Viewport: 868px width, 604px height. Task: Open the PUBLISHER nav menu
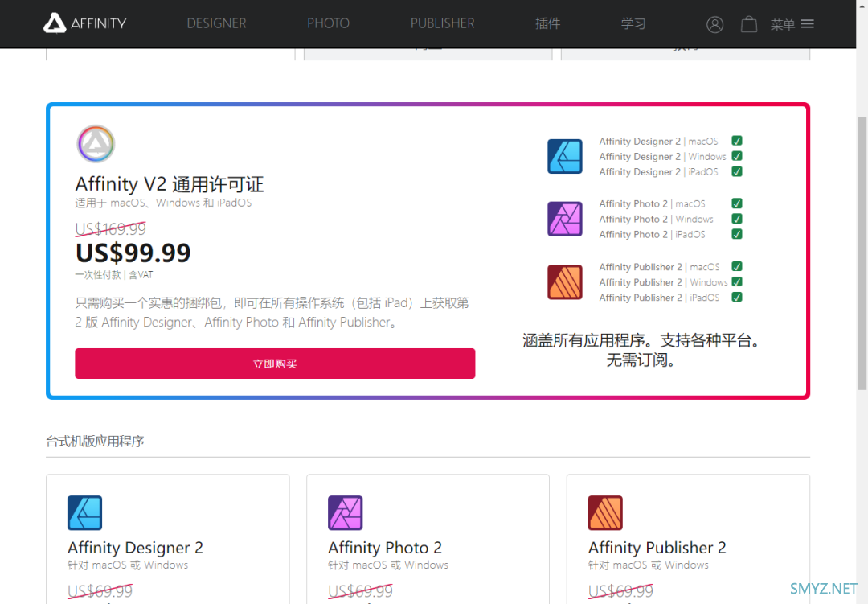click(442, 23)
